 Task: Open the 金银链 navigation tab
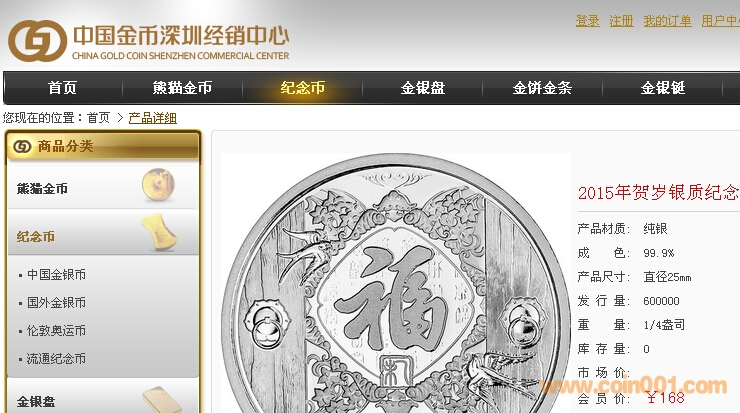662,88
